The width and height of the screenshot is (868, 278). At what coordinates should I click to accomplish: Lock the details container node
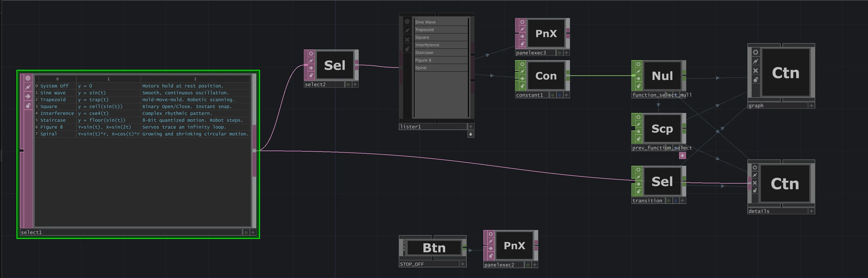tap(755, 190)
